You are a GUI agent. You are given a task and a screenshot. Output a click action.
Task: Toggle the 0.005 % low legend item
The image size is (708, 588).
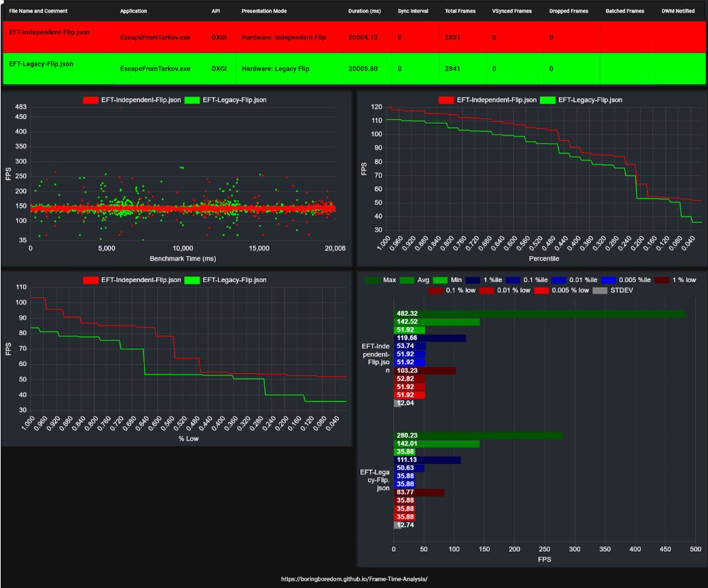(561, 290)
